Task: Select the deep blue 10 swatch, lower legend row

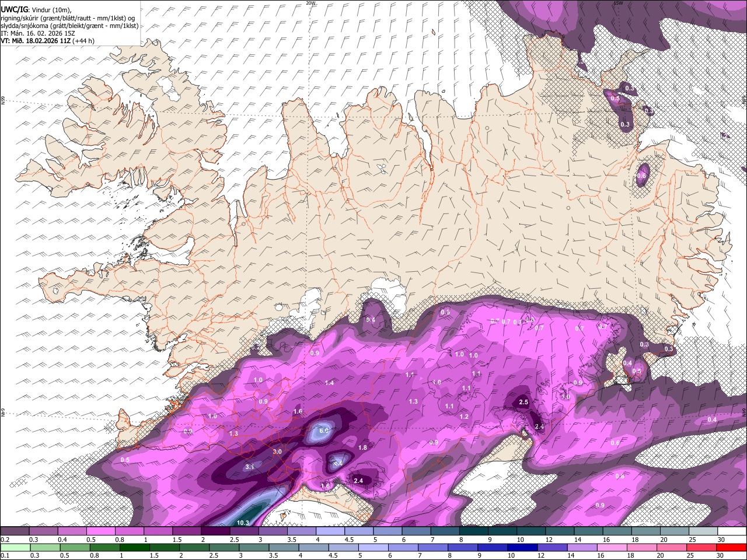Action: tap(523, 548)
